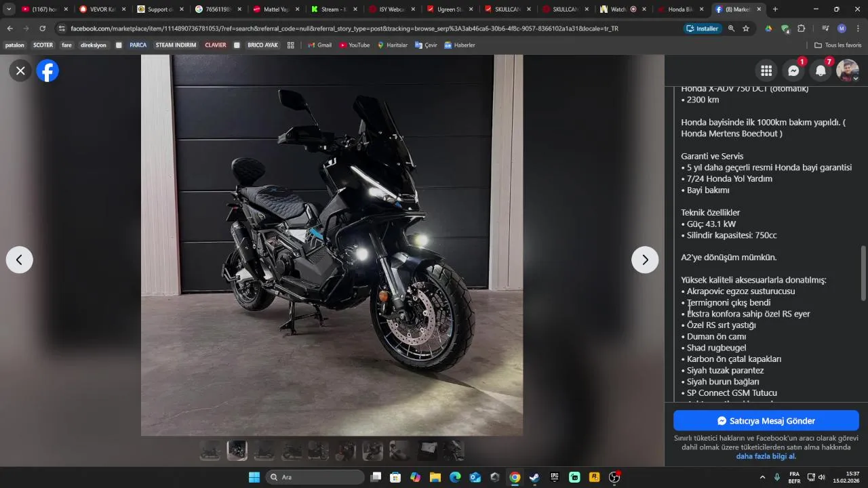Open the patalon bookmark folder
Screen dimensions: 868x488
[14, 45]
